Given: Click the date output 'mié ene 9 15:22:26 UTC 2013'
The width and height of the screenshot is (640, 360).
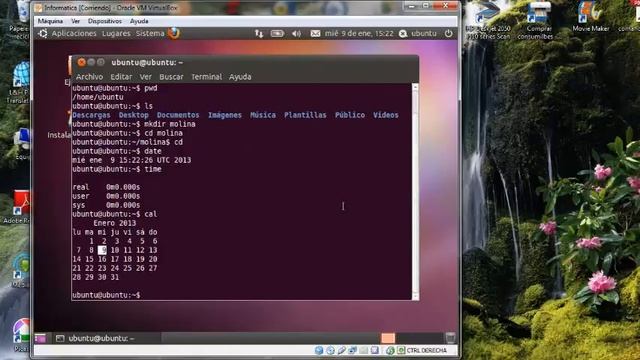Looking at the screenshot, I should coord(131,160).
